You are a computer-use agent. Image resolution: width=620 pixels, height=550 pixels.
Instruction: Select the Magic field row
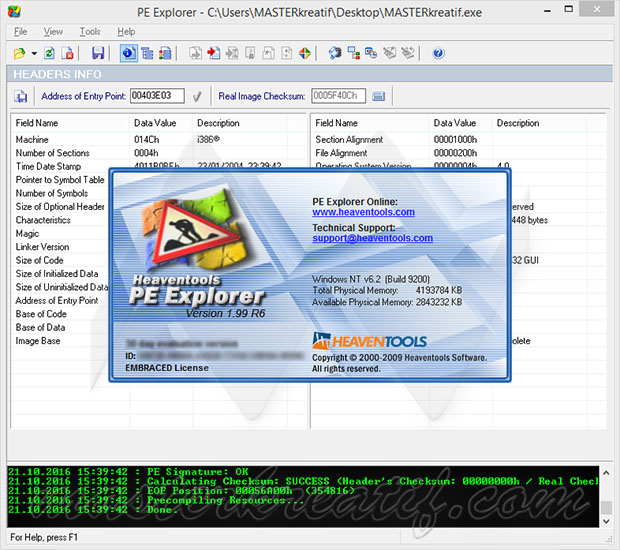[60, 234]
